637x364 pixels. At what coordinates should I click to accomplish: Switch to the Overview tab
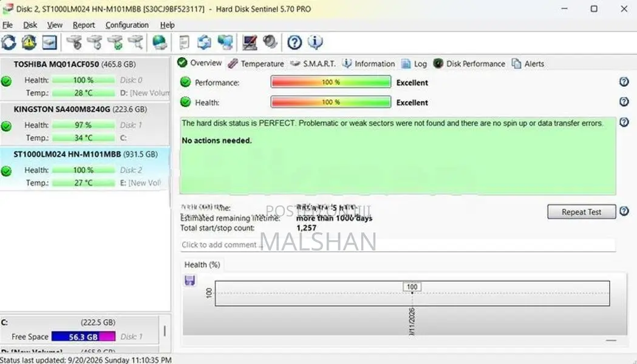click(199, 63)
